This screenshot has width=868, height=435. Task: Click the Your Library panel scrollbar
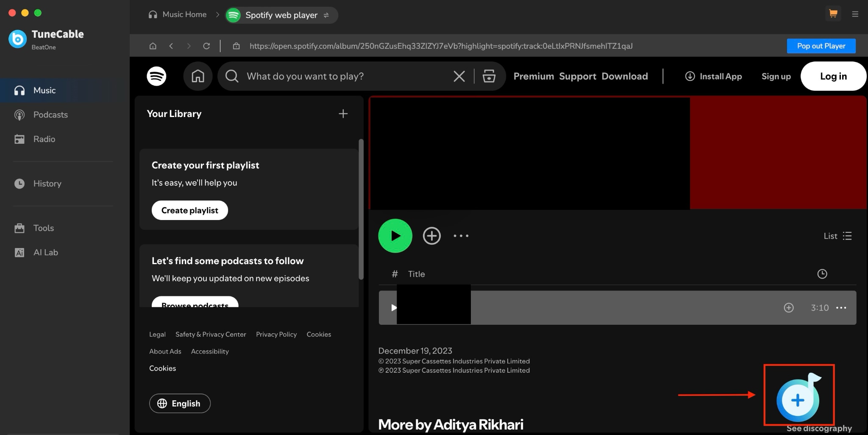361,209
